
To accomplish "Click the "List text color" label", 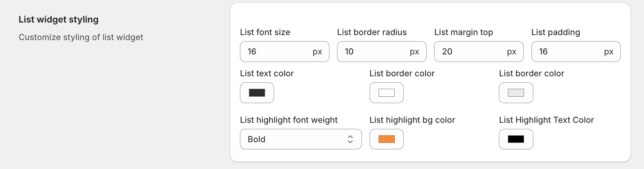I will (267, 73).
